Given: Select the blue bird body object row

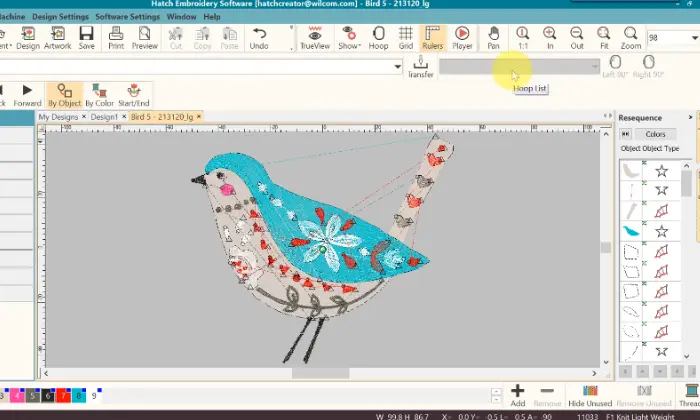Looking at the screenshot, I should 650,231.
